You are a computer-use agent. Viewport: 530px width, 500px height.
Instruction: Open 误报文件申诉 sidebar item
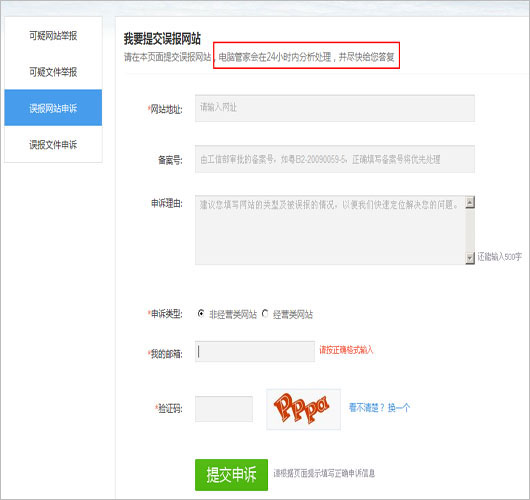(x=53, y=145)
